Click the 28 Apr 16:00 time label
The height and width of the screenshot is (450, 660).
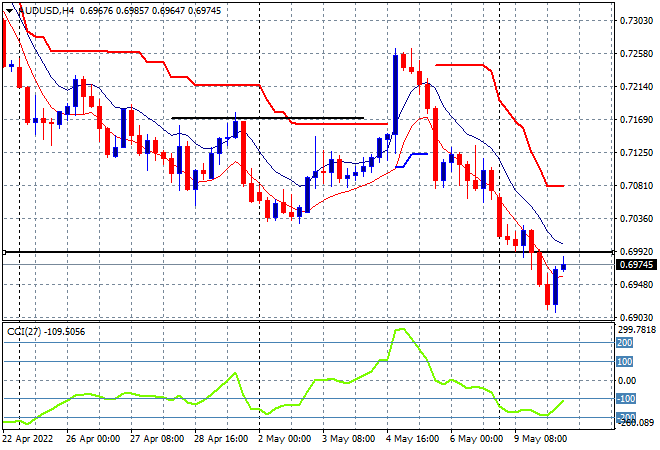[221, 439]
